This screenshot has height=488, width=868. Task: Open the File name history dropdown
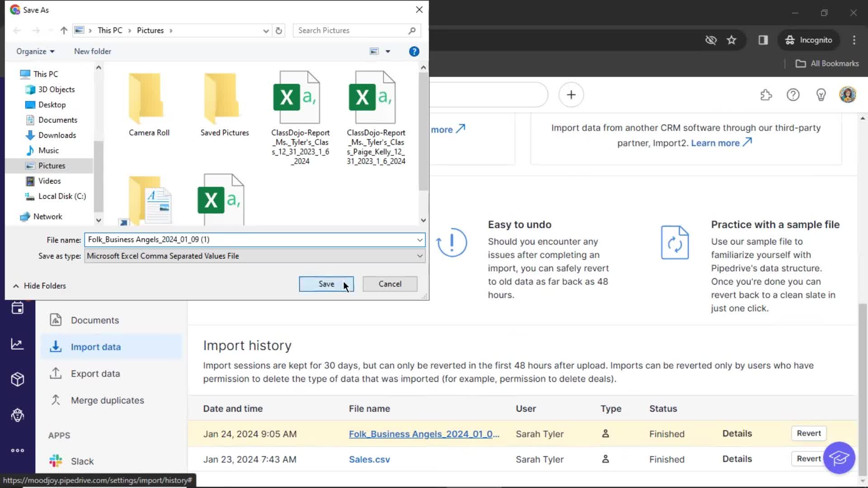420,240
